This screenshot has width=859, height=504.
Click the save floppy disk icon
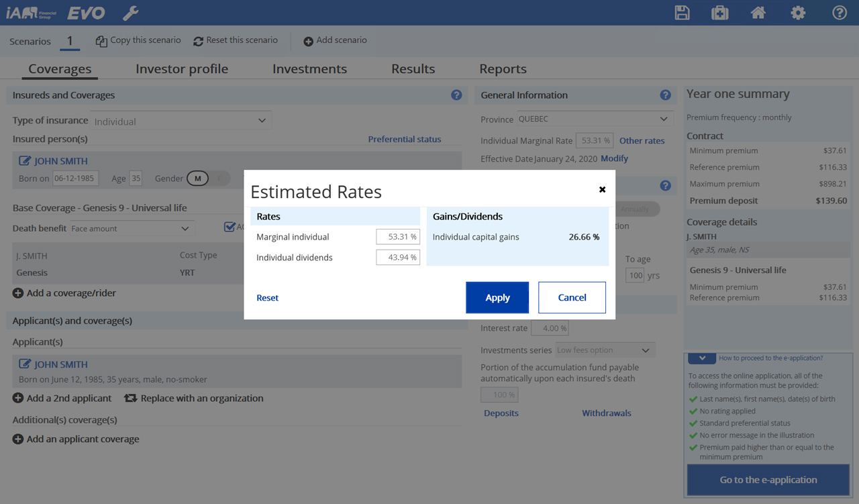pyautogui.click(x=682, y=13)
